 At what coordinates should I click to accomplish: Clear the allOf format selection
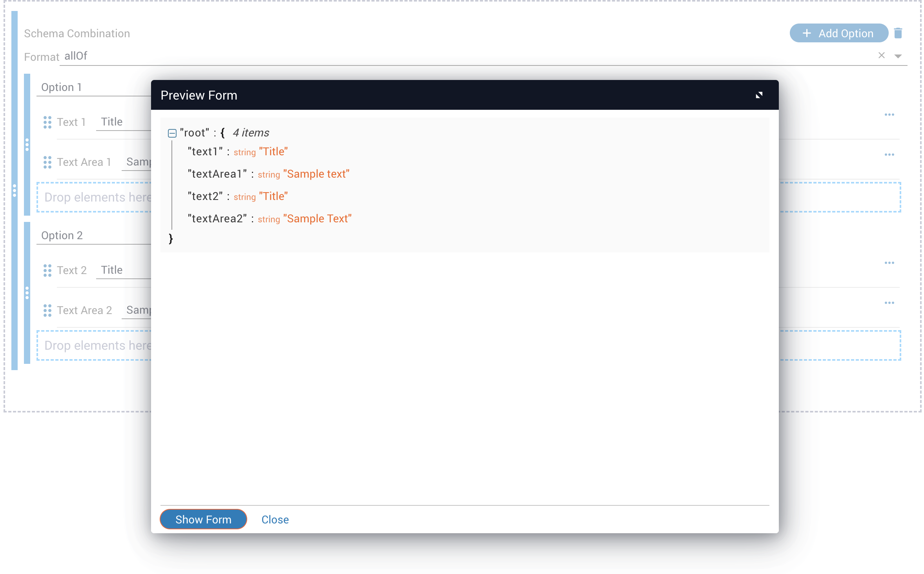coord(881,56)
